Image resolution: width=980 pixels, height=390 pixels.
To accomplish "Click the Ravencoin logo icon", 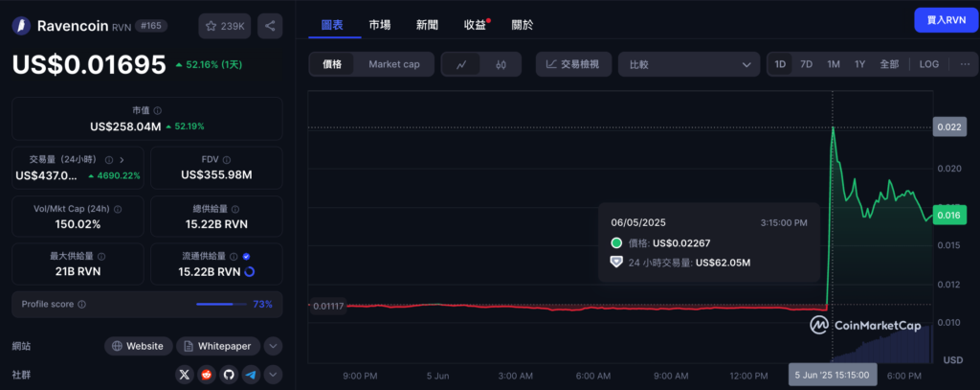I will coord(22,26).
